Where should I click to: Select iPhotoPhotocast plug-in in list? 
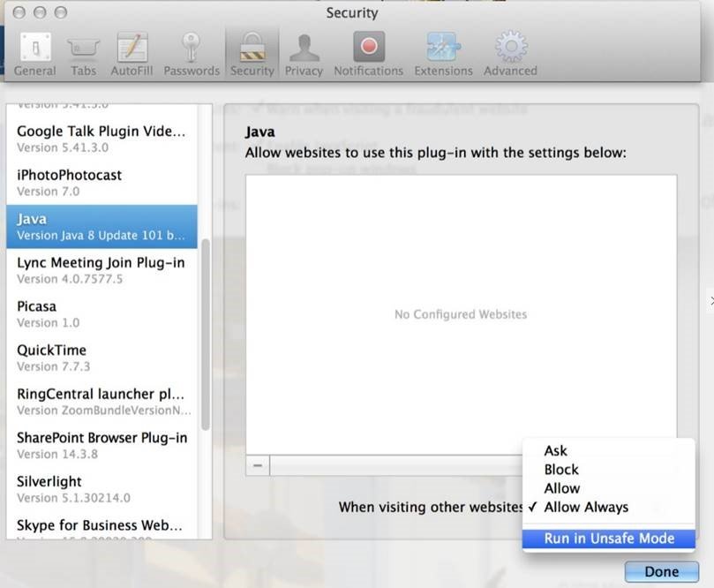(102, 183)
